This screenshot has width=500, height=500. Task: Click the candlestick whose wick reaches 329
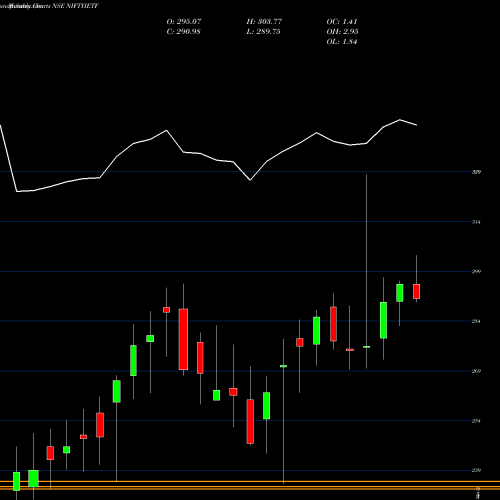366,347
